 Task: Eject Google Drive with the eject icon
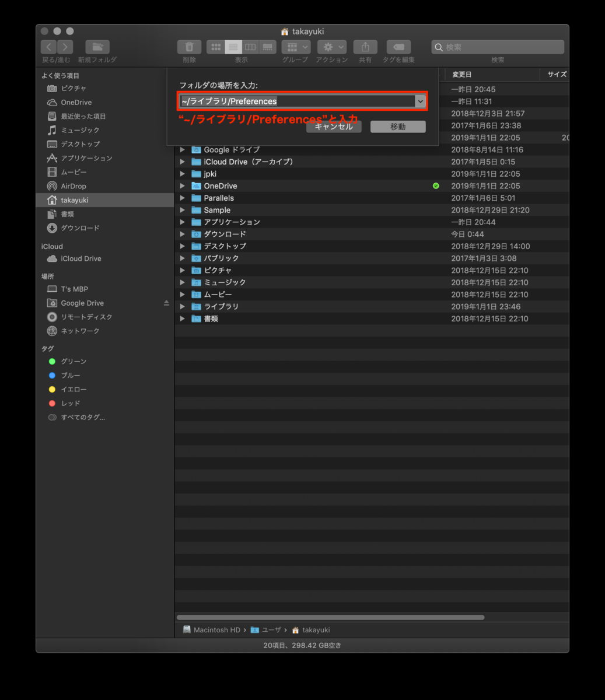click(x=166, y=303)
